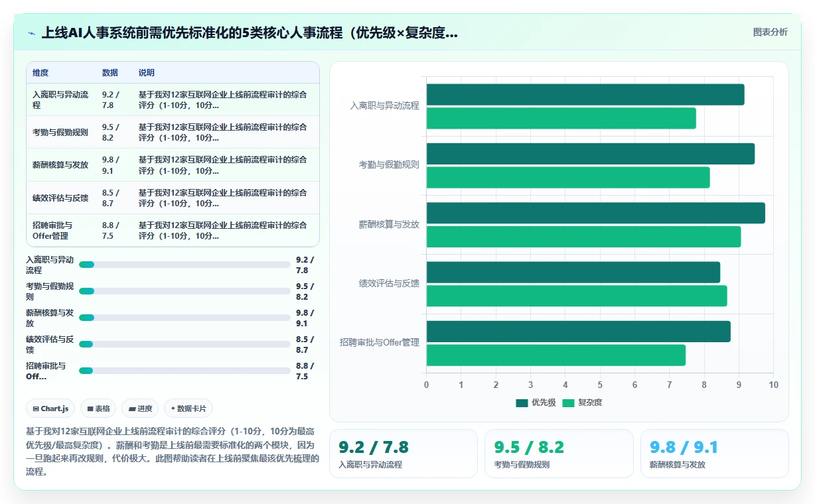This screenshot has height=504, width=815.
Task: Click the 优先级 bar for 入离职与异动流程
Action: pos(585,95)
